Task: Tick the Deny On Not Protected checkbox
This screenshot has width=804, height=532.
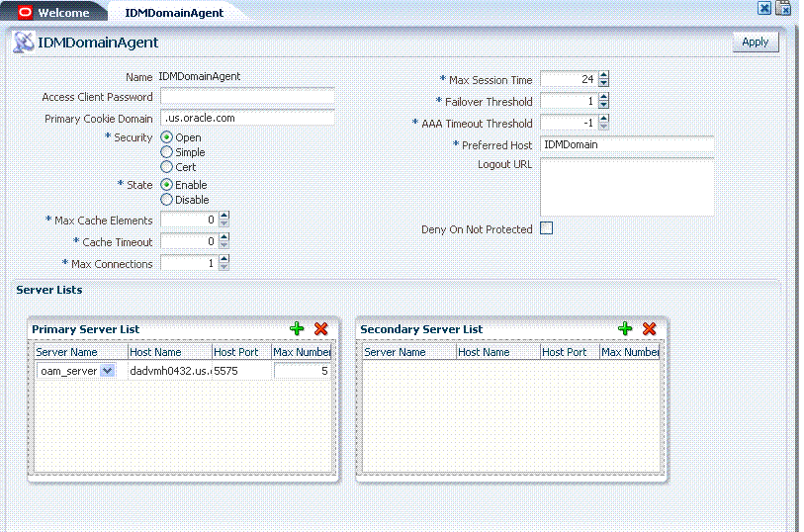Action: click(x=547, y=228)
